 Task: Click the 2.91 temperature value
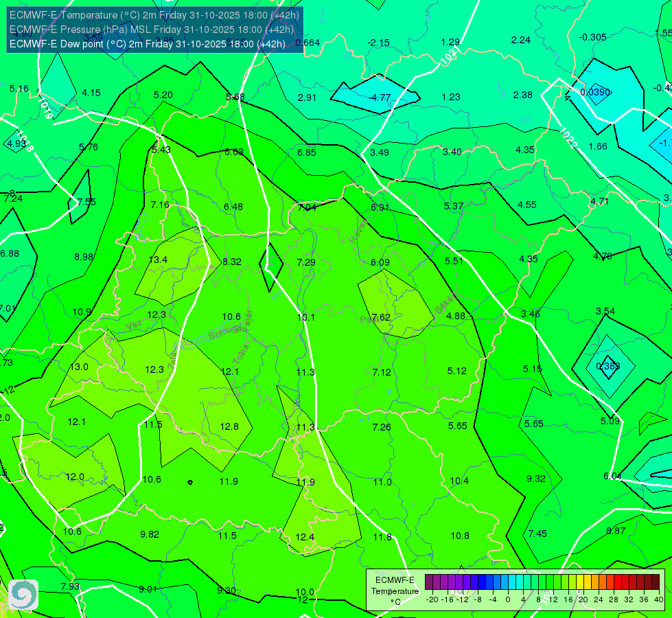tap(307, 98)
